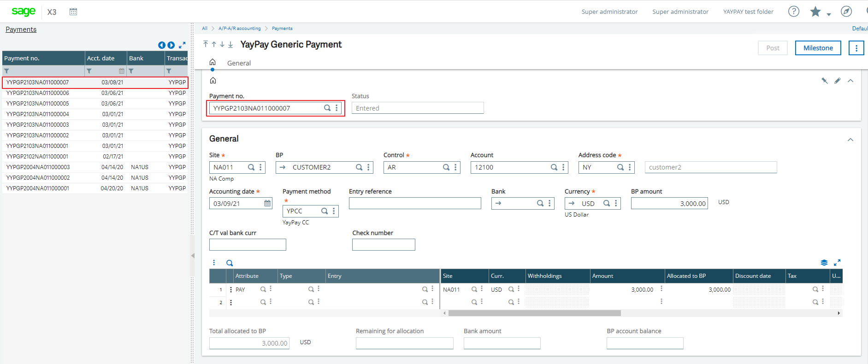Image resolution: width=868 pixels, height=364 pixels.
Task: Click the pin icon in header section
Action: (x=825, y=81)
